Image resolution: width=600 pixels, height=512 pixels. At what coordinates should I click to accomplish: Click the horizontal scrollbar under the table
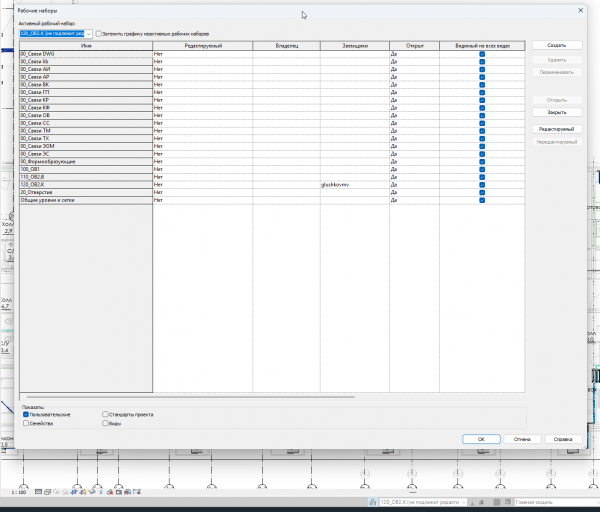tap(191, 397)
